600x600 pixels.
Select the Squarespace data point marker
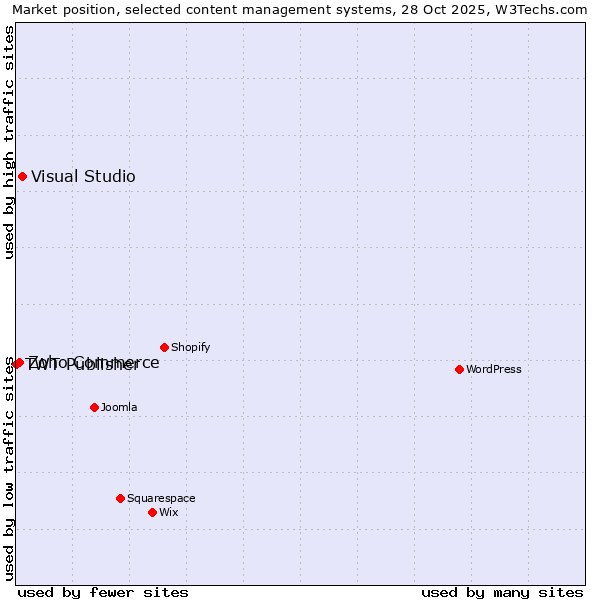pyautogui.click(x=120, y=498)
